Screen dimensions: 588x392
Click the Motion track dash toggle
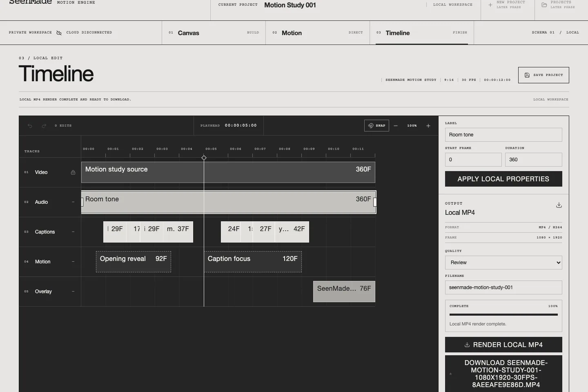[73, 262]
